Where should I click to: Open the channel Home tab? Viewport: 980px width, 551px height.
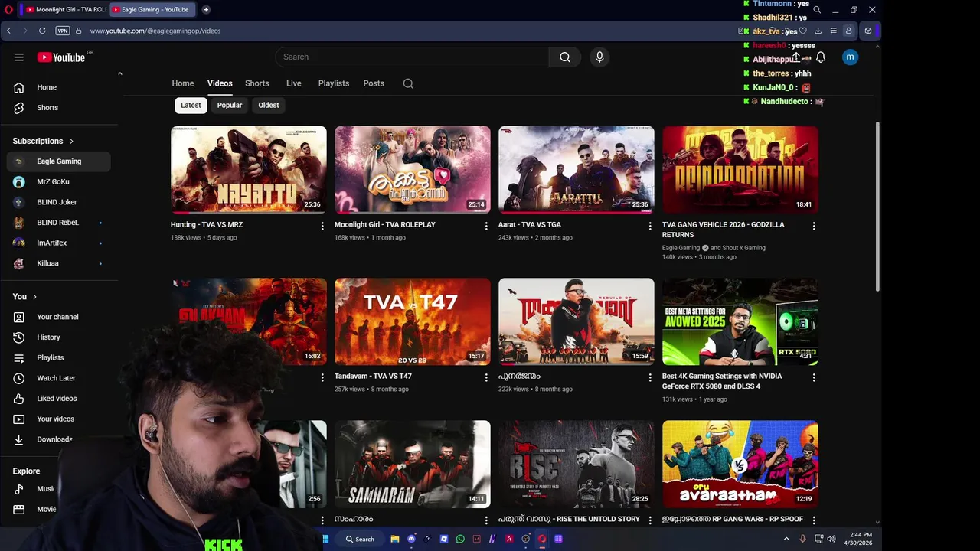pos(183,83)
